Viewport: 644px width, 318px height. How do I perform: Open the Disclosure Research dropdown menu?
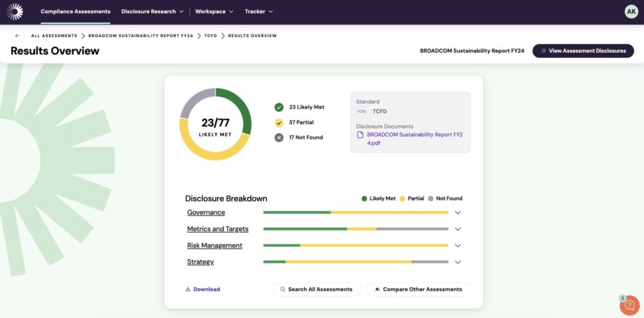(152, 11)
